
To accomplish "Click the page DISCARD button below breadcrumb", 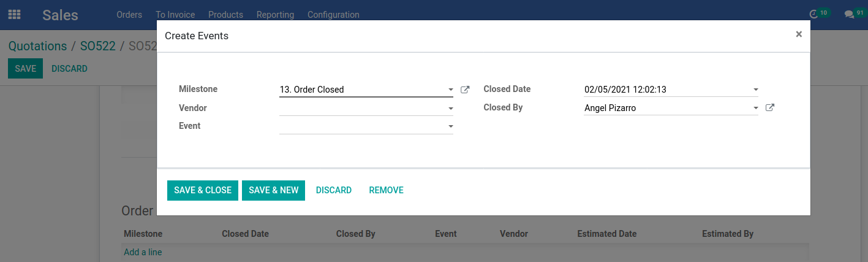I will point(69,69).
